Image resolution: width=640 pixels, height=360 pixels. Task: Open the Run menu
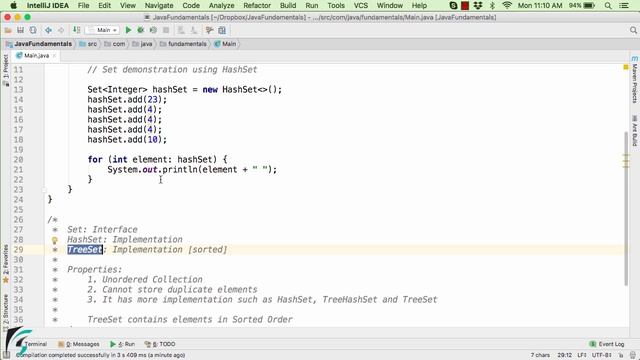(x=311, y=5)
